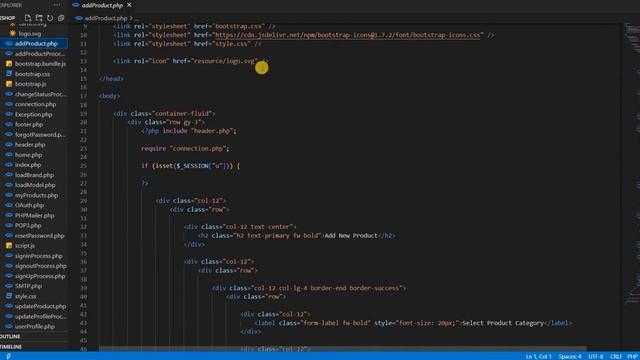Screen dimensions: 640x360
Task: Click line number 25 in the gutter
Action: [83, 166]
